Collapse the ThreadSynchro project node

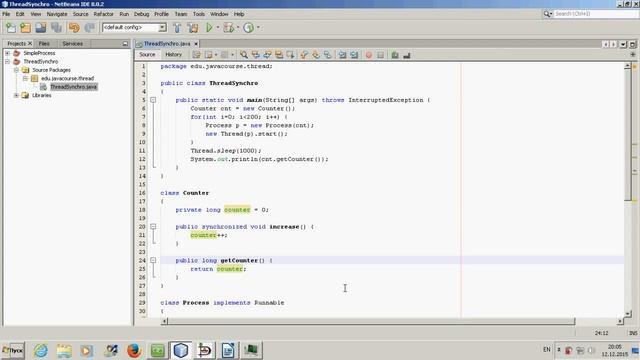[x=7, y=62]
